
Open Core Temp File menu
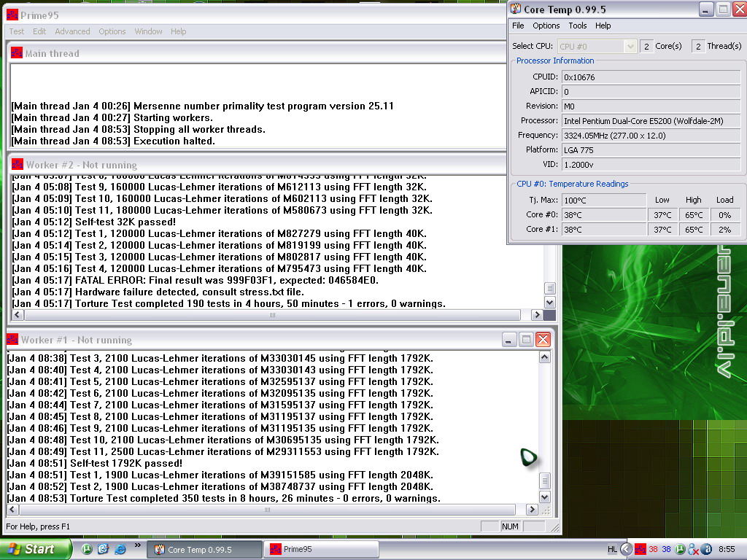pyautogui.click(x=518, y=26)
